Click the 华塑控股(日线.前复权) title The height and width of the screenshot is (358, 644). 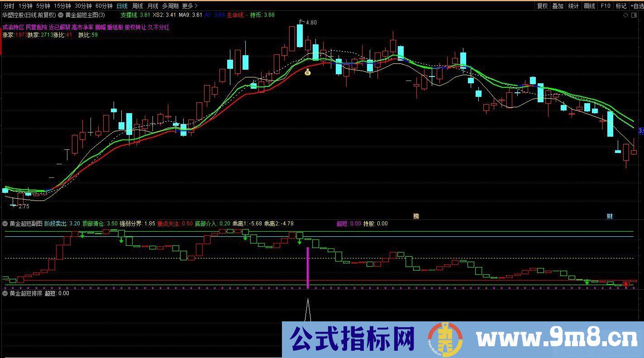[x=29, y=15]
